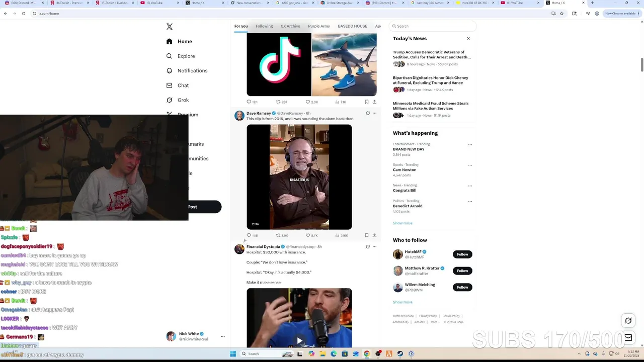Switch to the Following timeline tab

click(x=264, y=26)
